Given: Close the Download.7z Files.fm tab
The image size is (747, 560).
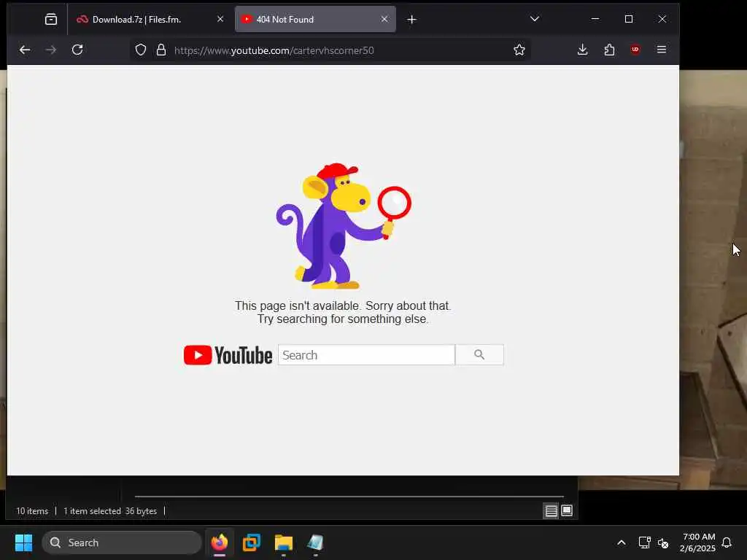Looking at the screenshot, I should [x=220, y=19].
